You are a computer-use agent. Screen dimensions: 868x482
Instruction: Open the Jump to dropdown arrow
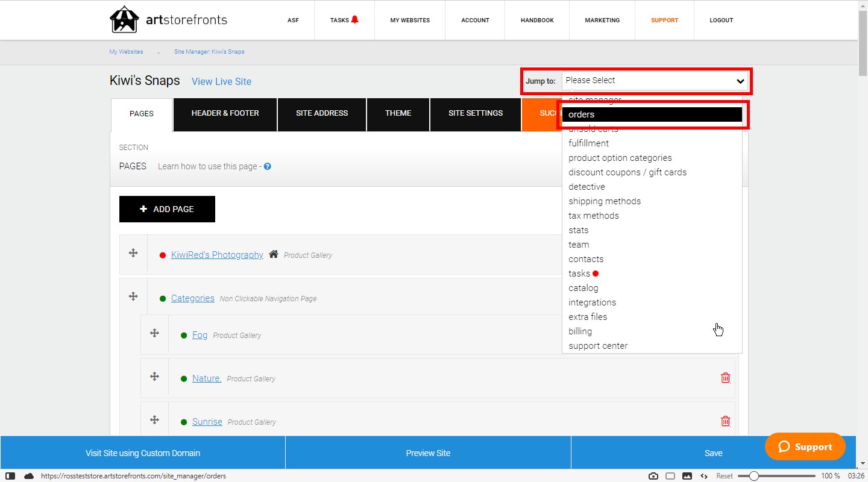click(740, 80)
